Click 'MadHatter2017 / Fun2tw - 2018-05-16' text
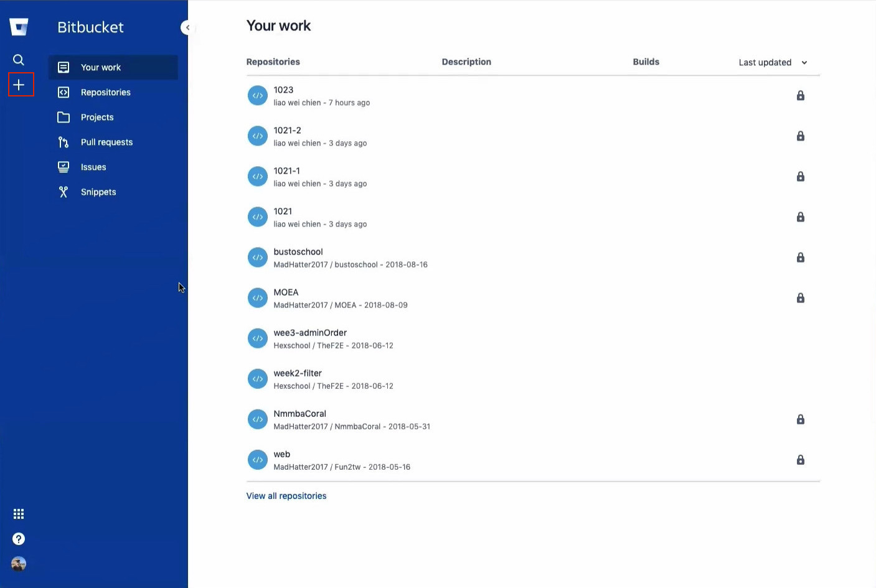 click(x=342, y=467)
